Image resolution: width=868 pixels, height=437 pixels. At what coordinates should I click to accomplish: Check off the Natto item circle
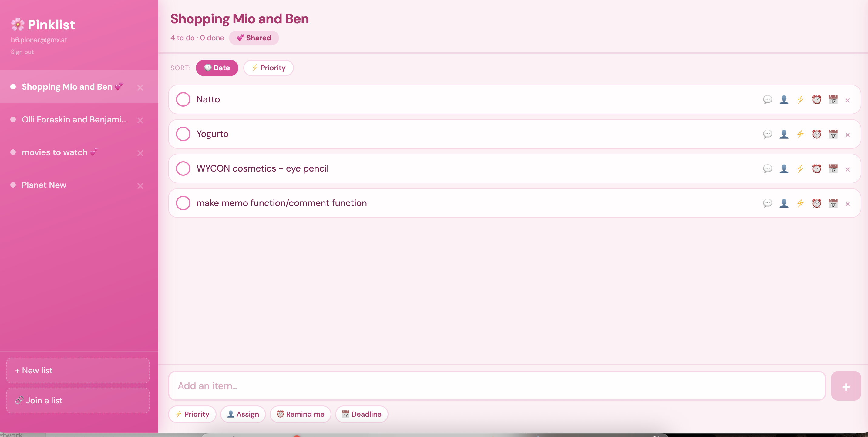click(x=183, y=99)
